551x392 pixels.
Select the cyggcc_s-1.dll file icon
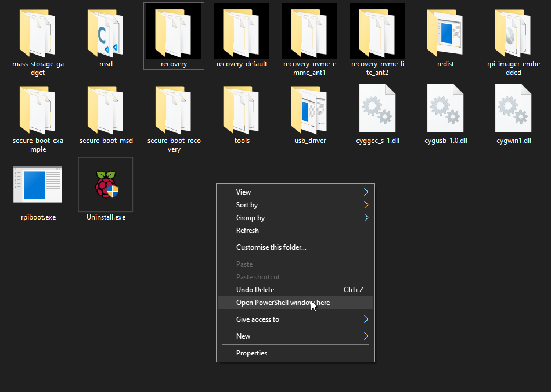click(377, 108)
